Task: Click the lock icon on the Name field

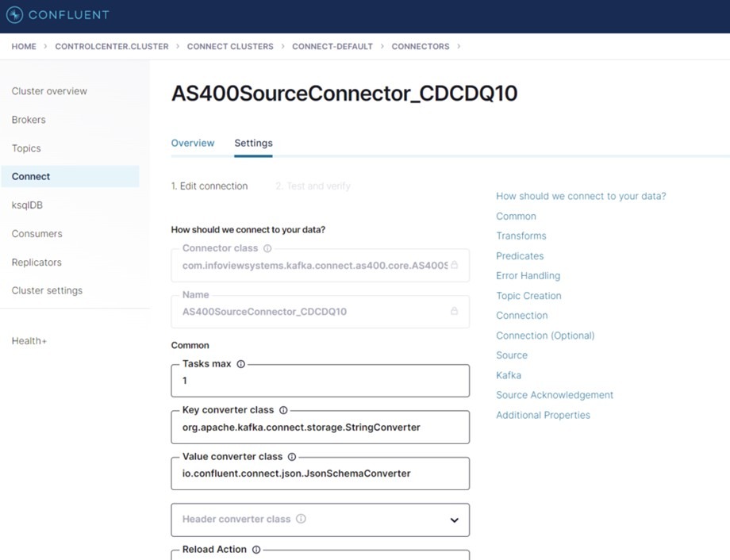Action: pos(455,312)
